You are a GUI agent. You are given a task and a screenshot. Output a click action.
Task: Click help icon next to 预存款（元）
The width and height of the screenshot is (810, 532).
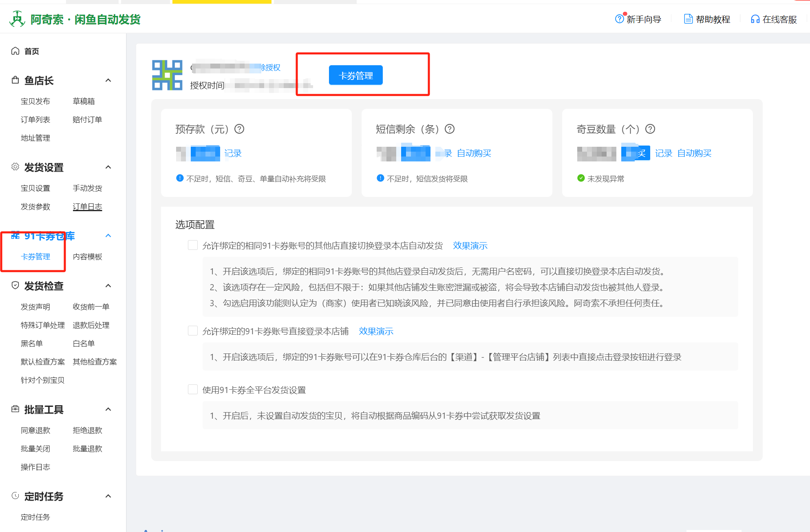coord(239,129)
